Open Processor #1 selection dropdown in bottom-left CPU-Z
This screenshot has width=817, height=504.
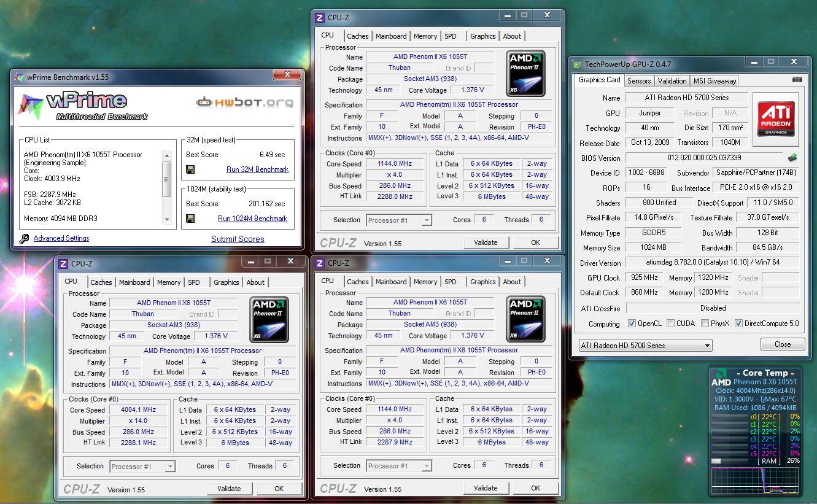click(x=142, y=467)
